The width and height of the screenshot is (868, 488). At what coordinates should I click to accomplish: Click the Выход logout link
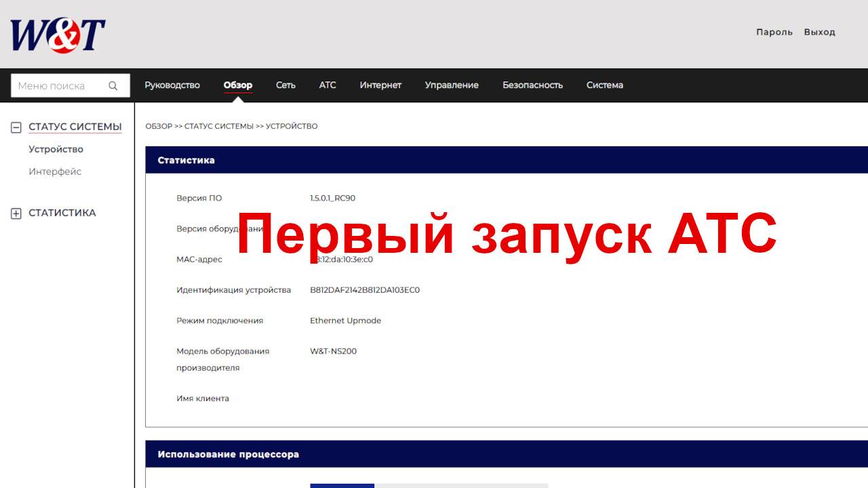pos(820,32)
